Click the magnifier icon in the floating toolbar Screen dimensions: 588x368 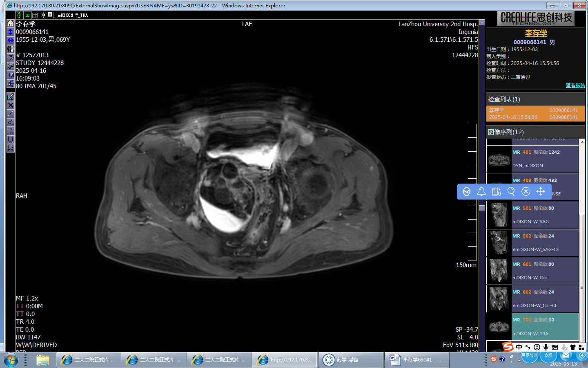511,191
